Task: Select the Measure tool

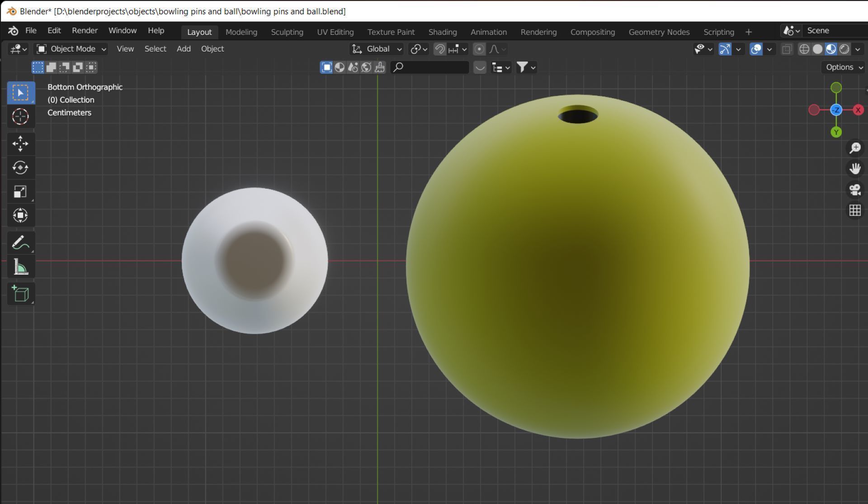Action: coord(20,267)
